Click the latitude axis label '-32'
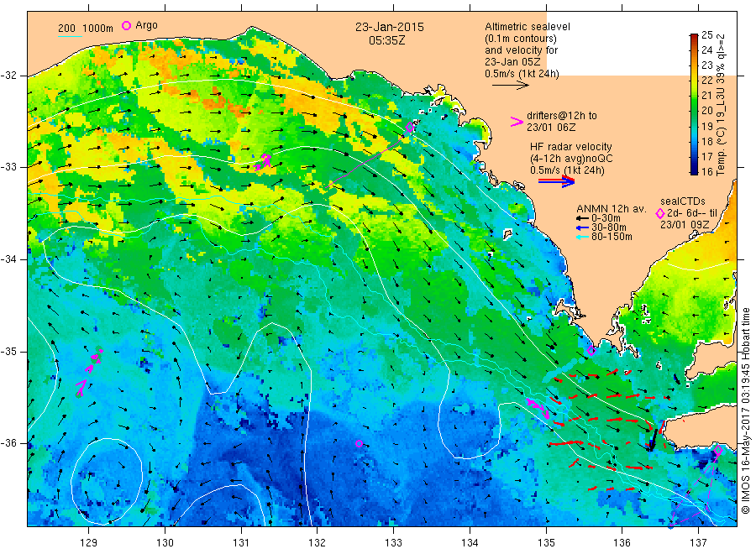The height and width of the screenshot is (554, 756). tap(9, 76)
